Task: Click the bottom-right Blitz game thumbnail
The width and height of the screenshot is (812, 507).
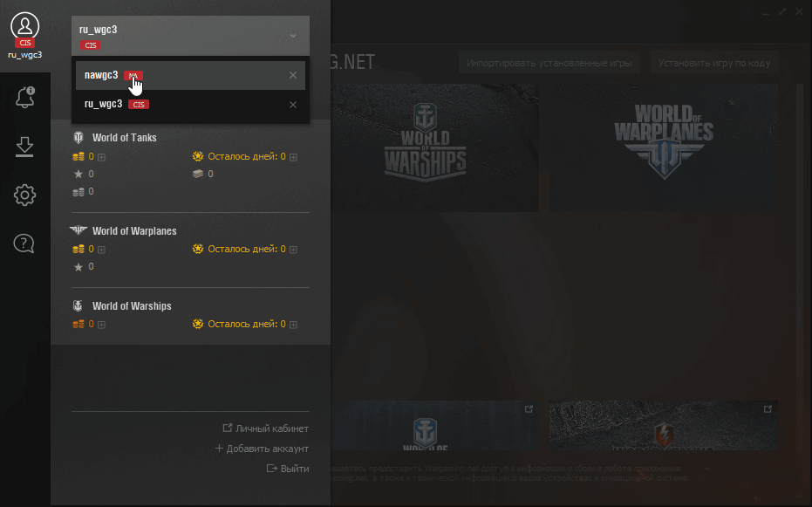Action: coord(664,425)
